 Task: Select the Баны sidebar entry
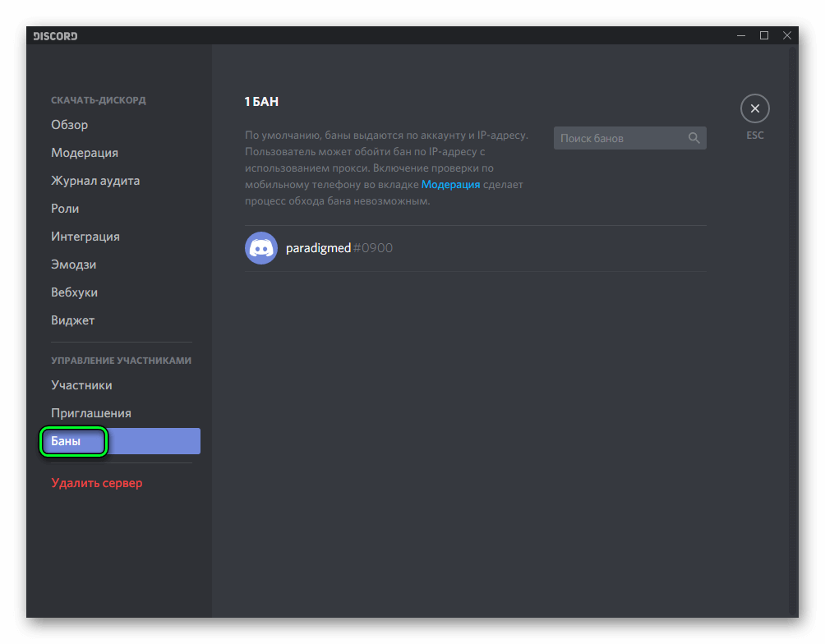(121, 441)
